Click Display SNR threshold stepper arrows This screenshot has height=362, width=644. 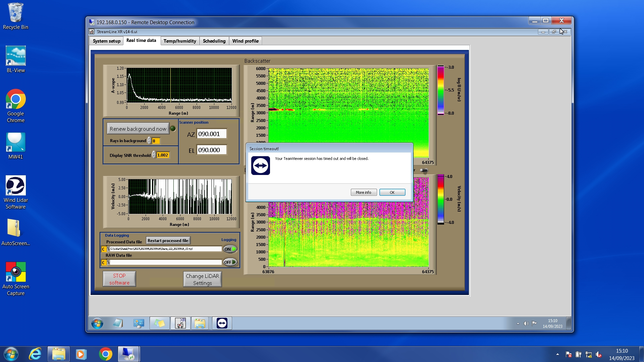click(x=154, y=155)
